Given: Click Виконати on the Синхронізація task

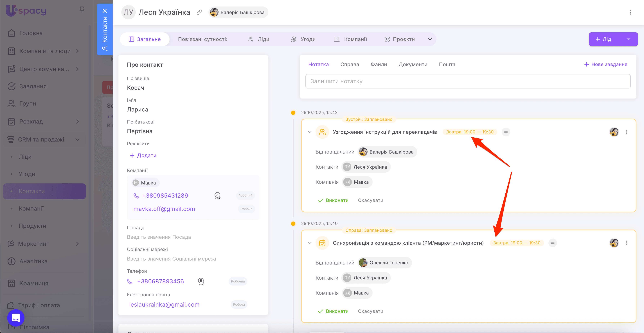Looking at the screenshot, I should coord(333,311).
